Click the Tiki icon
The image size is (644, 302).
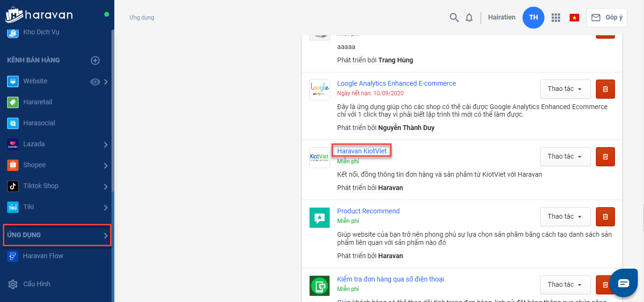pos(13,207)
